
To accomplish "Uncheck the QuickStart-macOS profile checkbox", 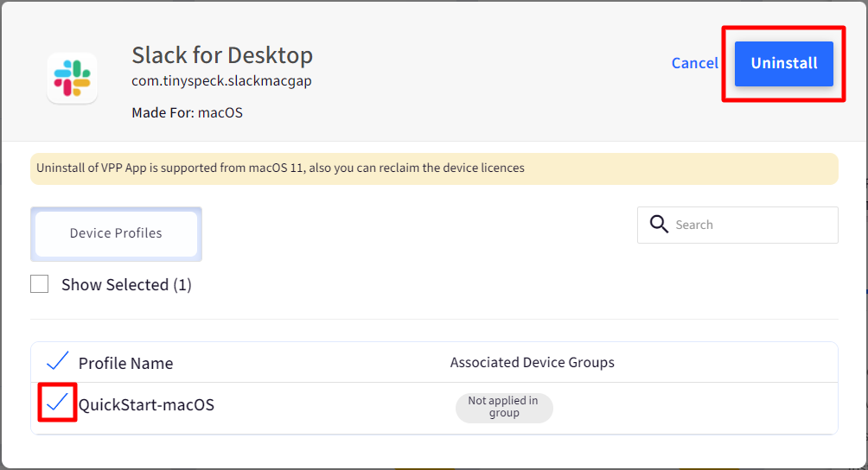I will [57, 402].
